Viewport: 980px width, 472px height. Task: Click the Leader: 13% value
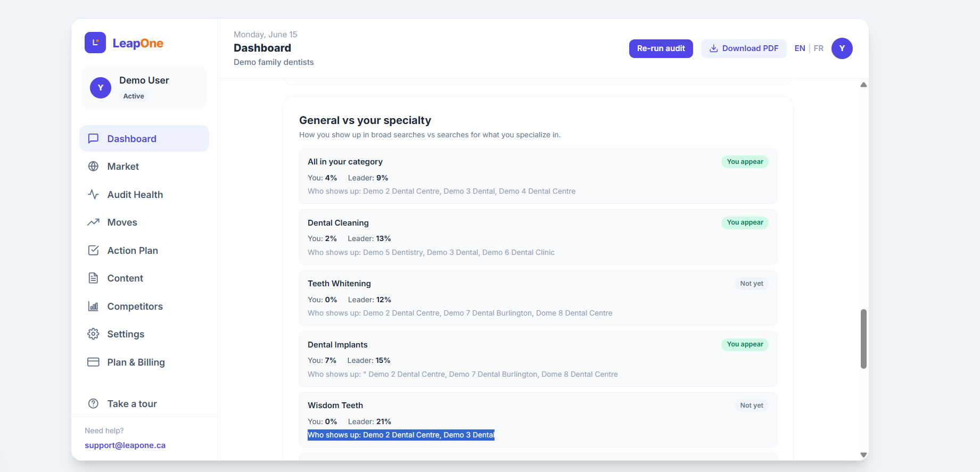(369, 238)
